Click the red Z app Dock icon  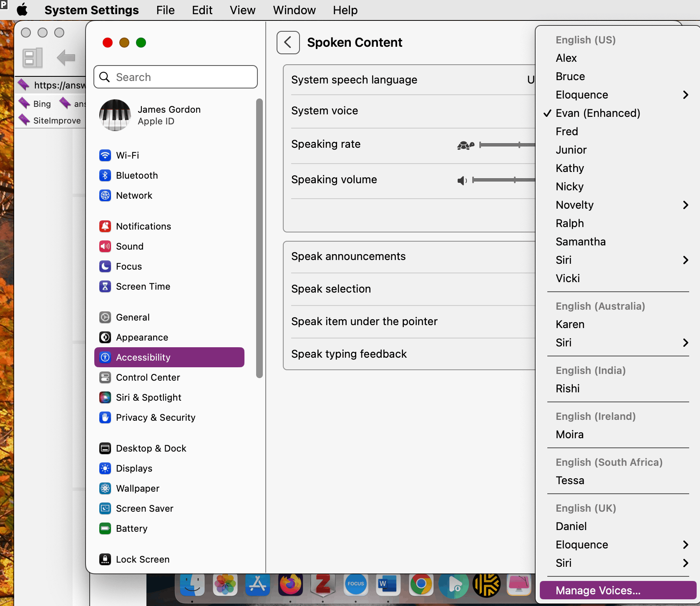click(323, 584)
